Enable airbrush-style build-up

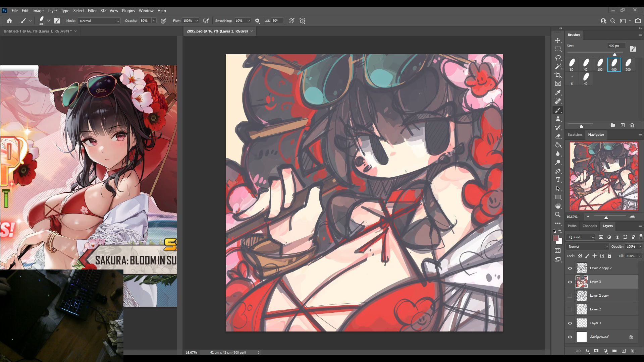point(206,21)
